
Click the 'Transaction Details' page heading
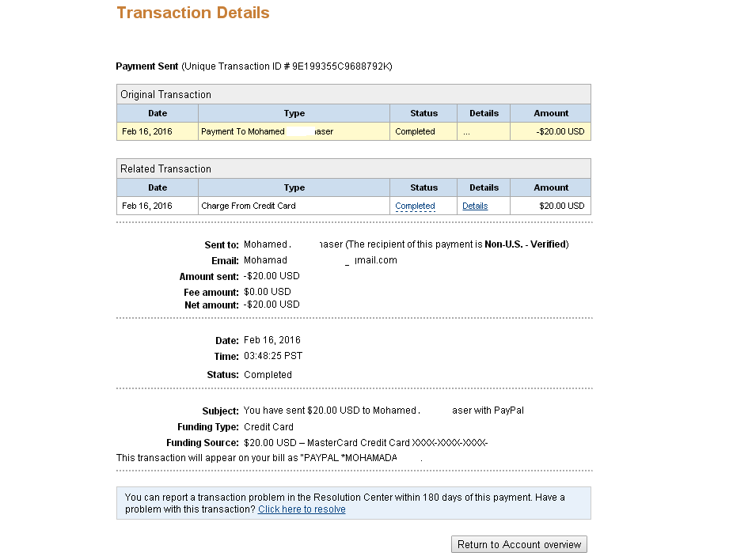pos(193,13)
